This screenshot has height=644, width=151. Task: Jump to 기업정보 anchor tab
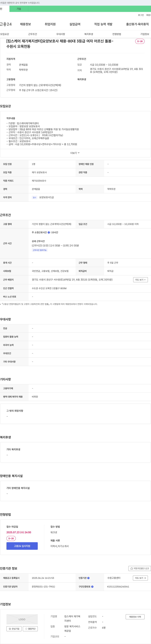(145, 34)
